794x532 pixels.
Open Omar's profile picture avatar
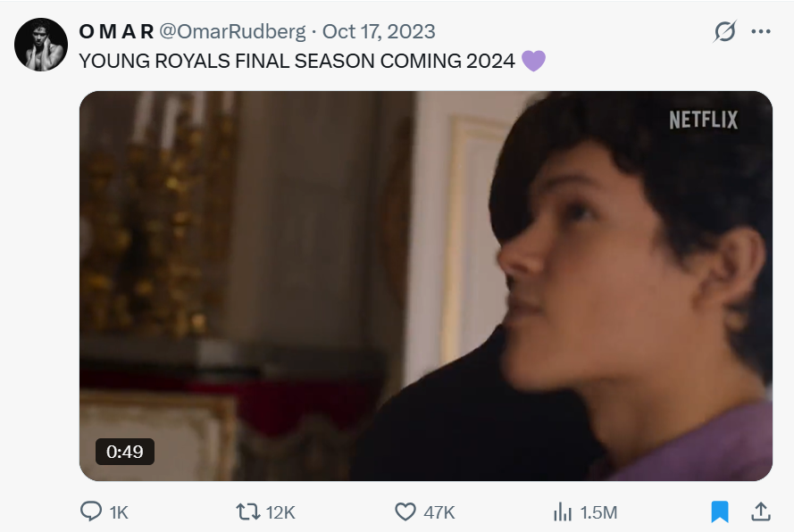[41, 45]
